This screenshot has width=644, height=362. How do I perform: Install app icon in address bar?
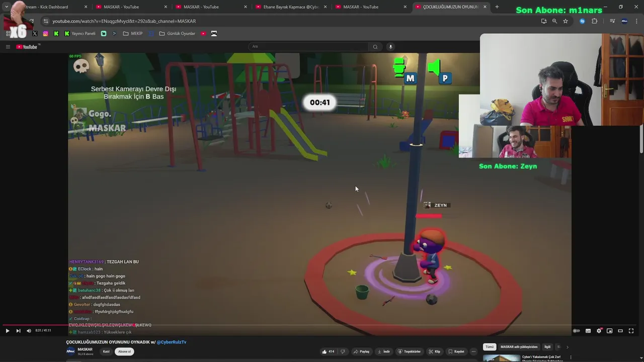[544, 21]
